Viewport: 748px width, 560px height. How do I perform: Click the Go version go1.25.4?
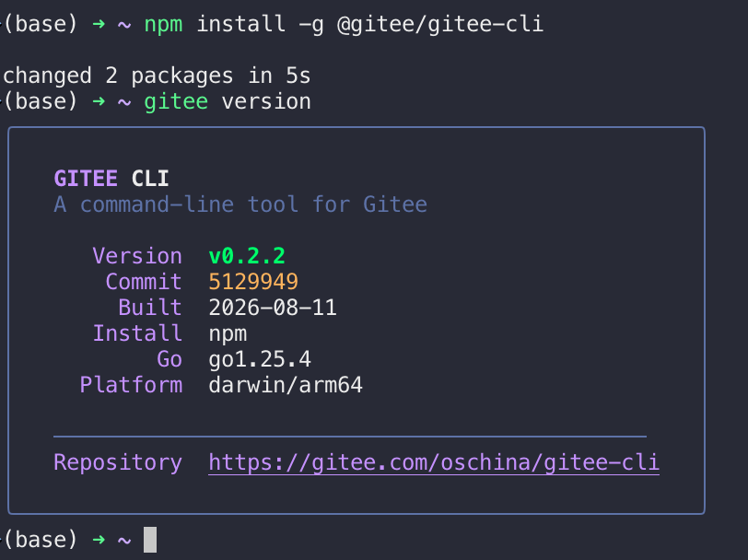coord(260,359)
